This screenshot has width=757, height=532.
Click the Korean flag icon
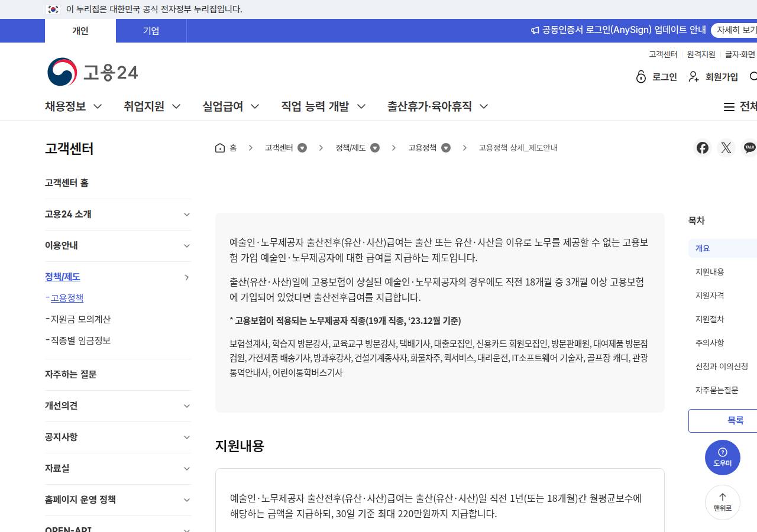pos(53,9)
